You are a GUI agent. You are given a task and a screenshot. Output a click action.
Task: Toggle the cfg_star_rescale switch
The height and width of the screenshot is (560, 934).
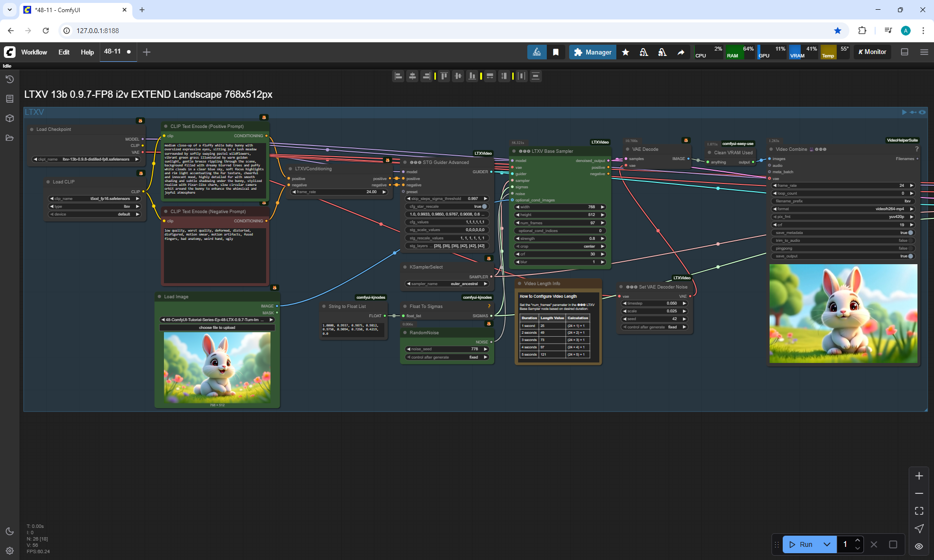coord(484,206)
